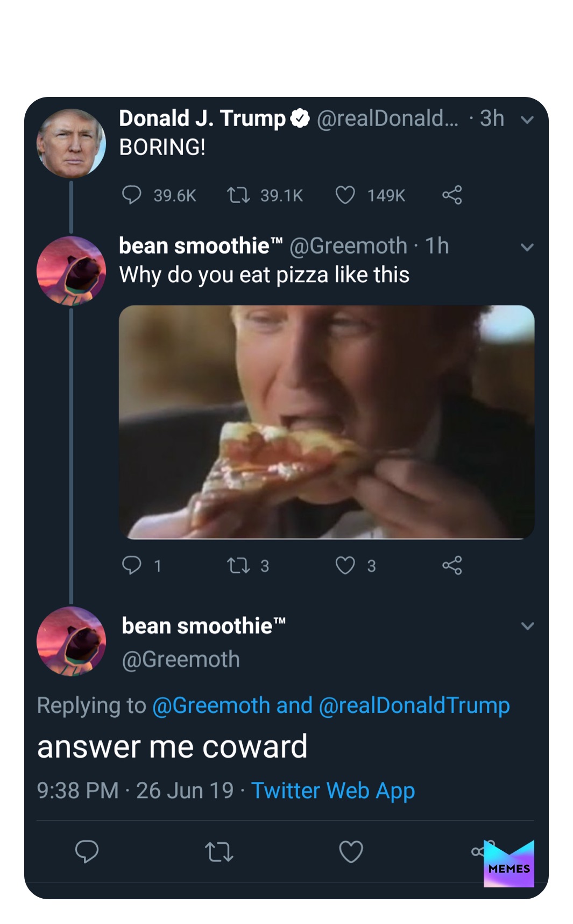Like the answer me coward tweet
Screen dimensions: 573x924
[x=351, y=852]
